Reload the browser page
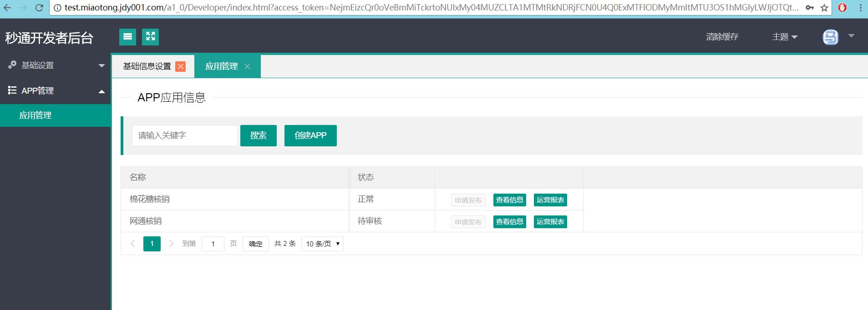 tap(39, 8)
